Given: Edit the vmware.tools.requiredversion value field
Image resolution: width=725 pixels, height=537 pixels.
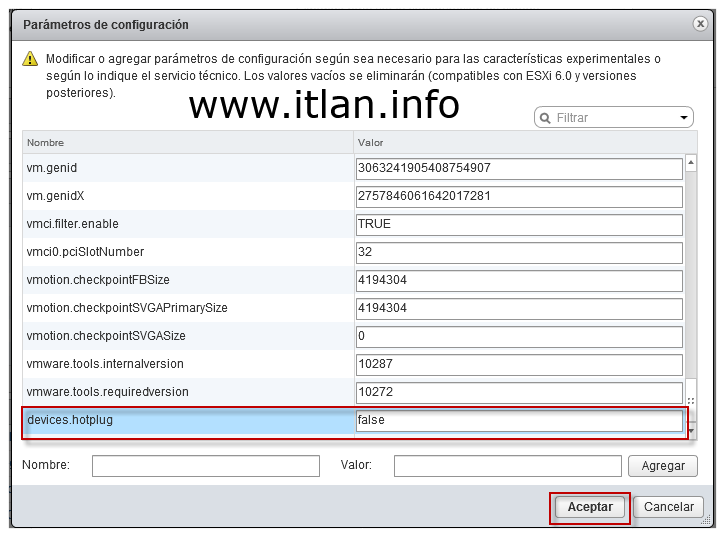Looking at the screenshot, I should pyautogui.click(x=519, y=392).
